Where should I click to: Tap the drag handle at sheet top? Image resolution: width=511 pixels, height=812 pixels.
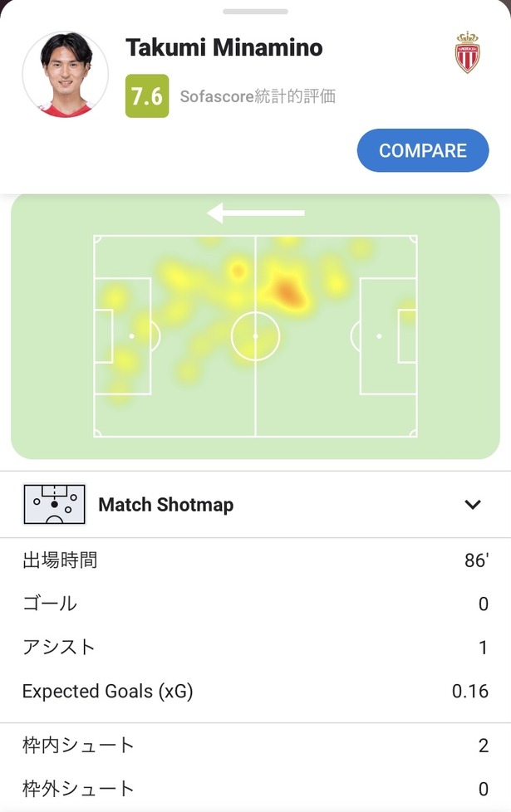coord(256,12)
